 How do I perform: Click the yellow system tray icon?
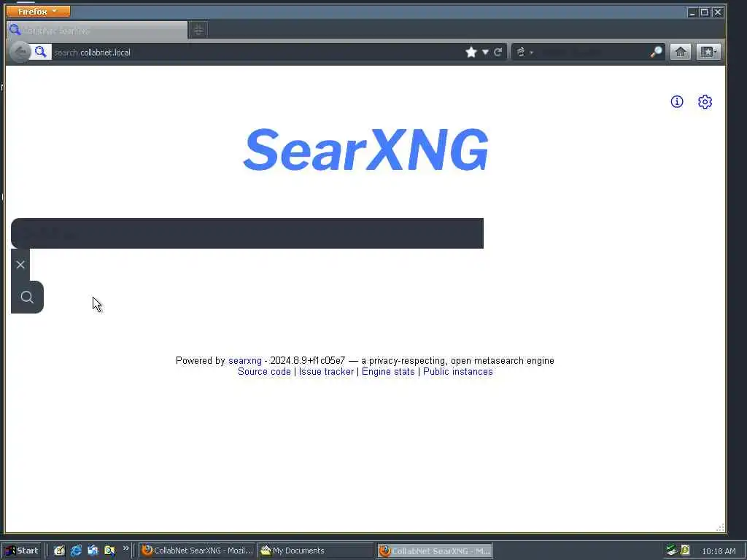pos(685,550)
